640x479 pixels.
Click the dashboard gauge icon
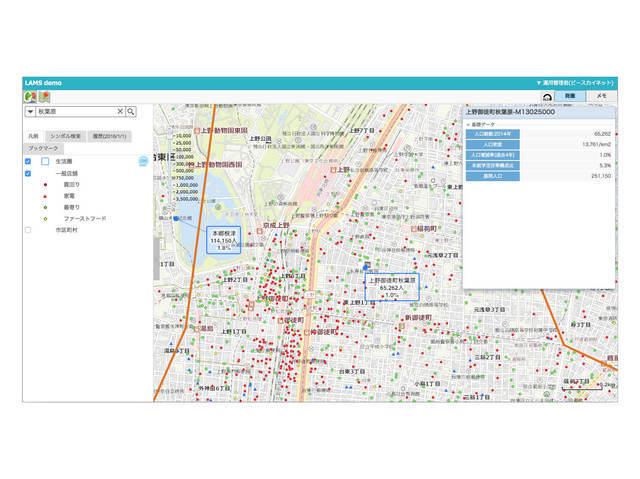pyautogui.click(x=547, y=97)
